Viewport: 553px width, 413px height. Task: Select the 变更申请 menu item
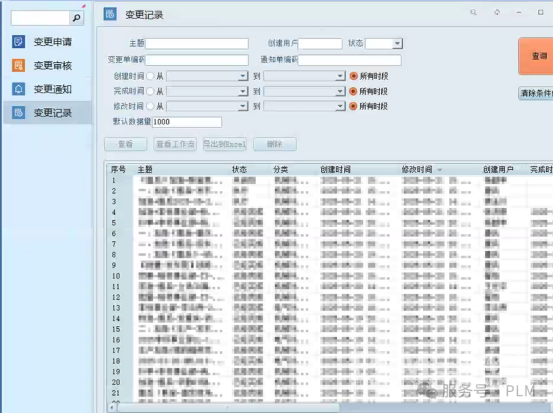(48, 42)
